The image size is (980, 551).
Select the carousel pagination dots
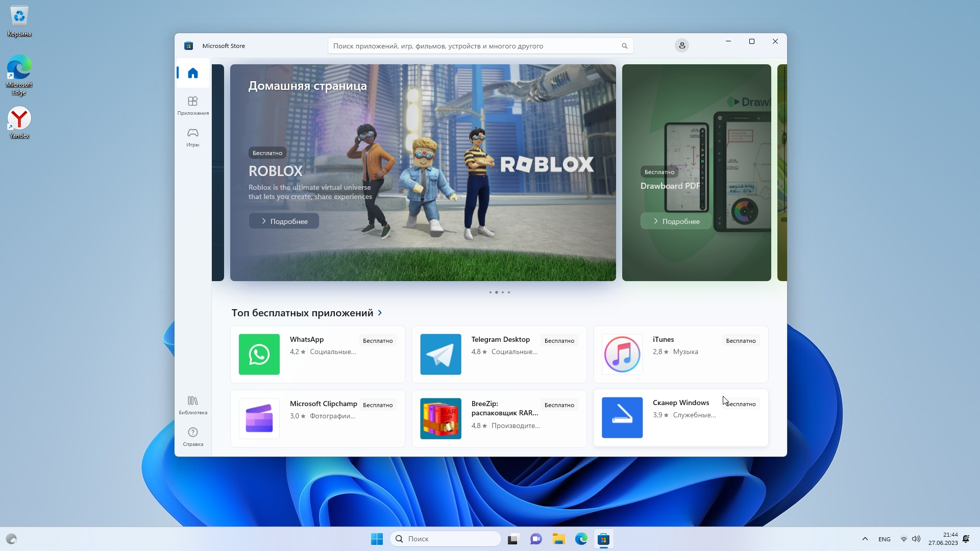coord(499,292)
